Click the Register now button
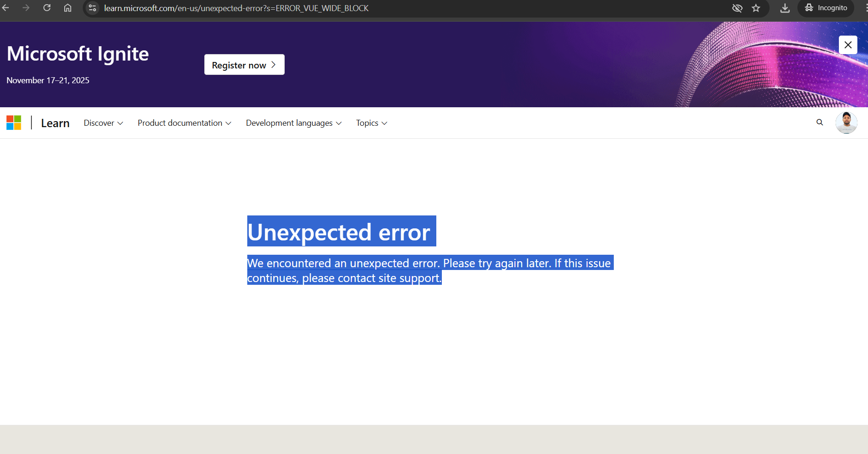The height and width of the screenshot is (454, 868). pos(245,65)
